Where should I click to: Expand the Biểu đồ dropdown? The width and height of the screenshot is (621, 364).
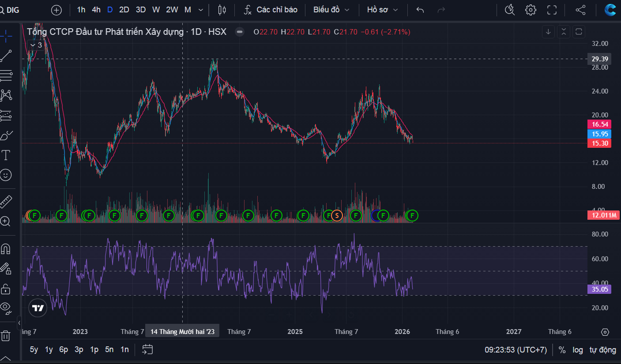pos(331,10)
